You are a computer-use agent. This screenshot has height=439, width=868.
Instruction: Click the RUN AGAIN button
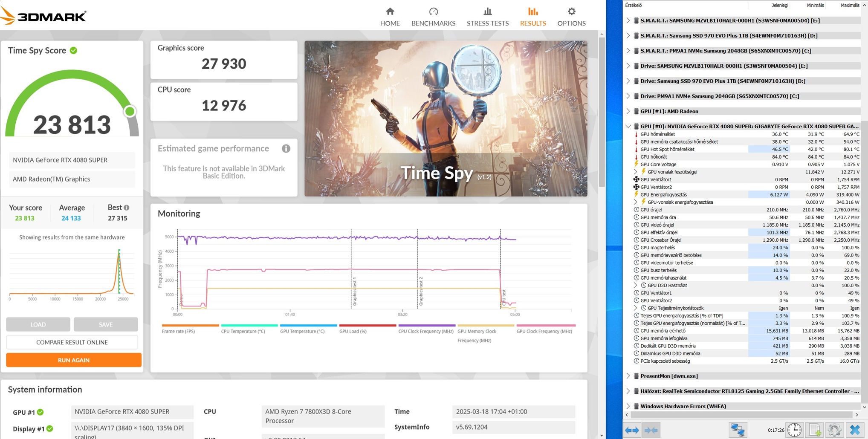(73, 360)
